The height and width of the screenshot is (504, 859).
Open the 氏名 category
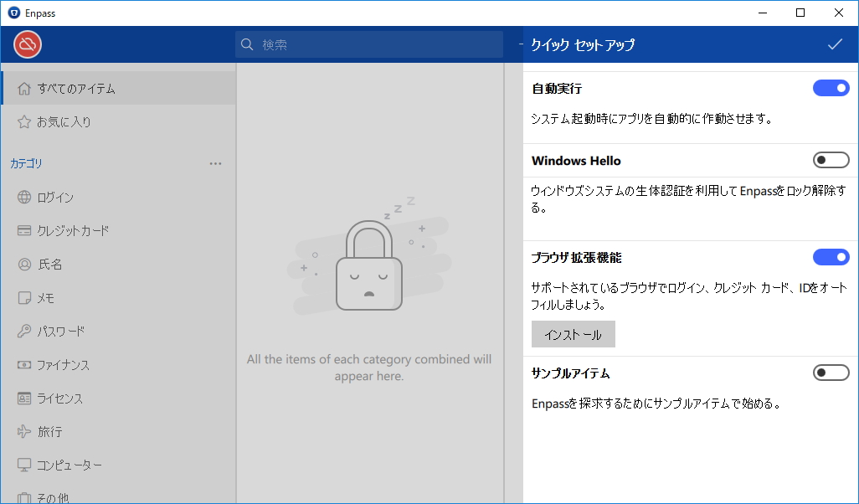[60, 264]
